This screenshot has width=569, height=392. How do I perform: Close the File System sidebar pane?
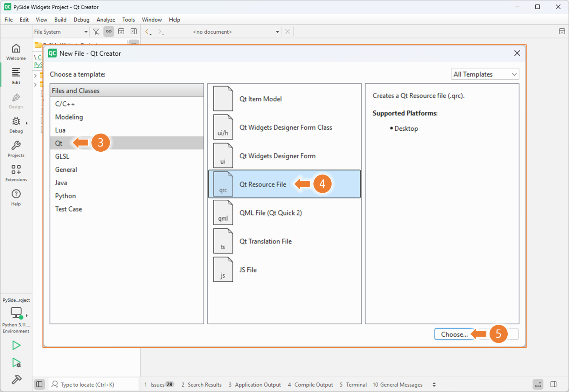coord(134,32)
